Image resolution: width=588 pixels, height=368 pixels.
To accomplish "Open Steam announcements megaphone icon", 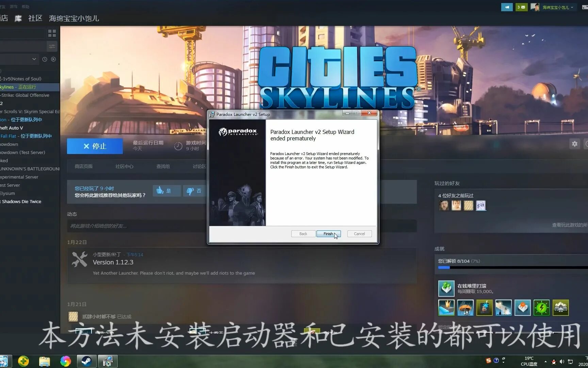I will (507, 7).
